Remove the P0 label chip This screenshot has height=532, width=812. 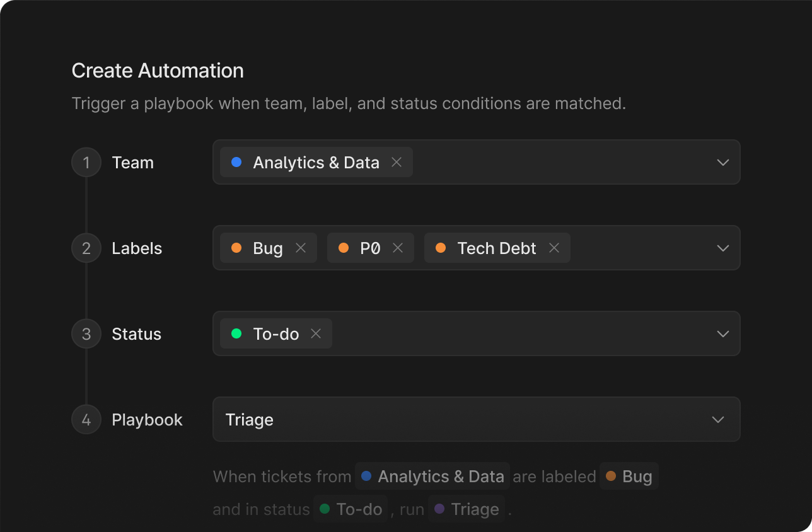pos(398,248)
